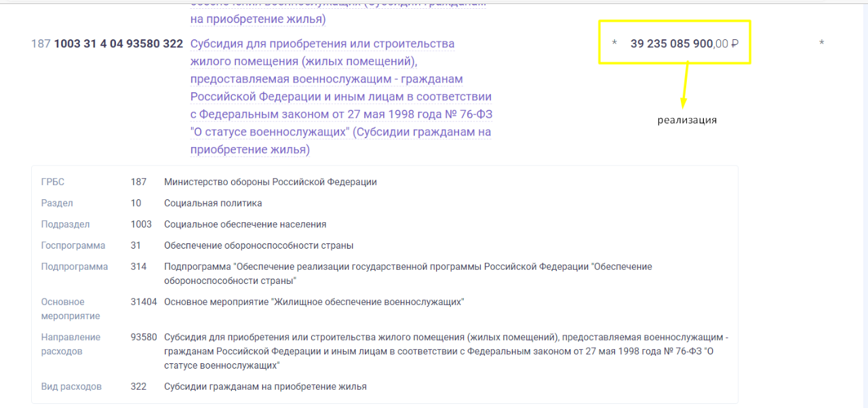
Task: Select the 'Социальная политика' value
Action: pyautogui.click(x=213, y=203)
